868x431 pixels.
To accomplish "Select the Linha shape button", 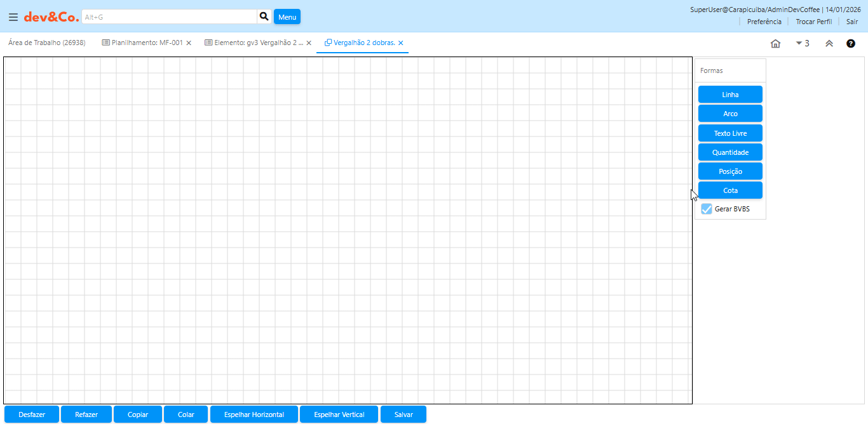I will 730,95.
